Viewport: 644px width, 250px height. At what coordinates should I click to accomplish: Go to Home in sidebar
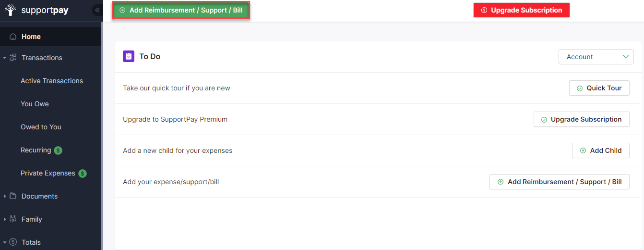point(31,37)
